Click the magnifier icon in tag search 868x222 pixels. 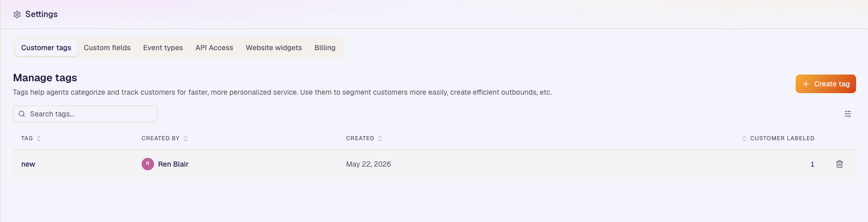tap(22, 114)
